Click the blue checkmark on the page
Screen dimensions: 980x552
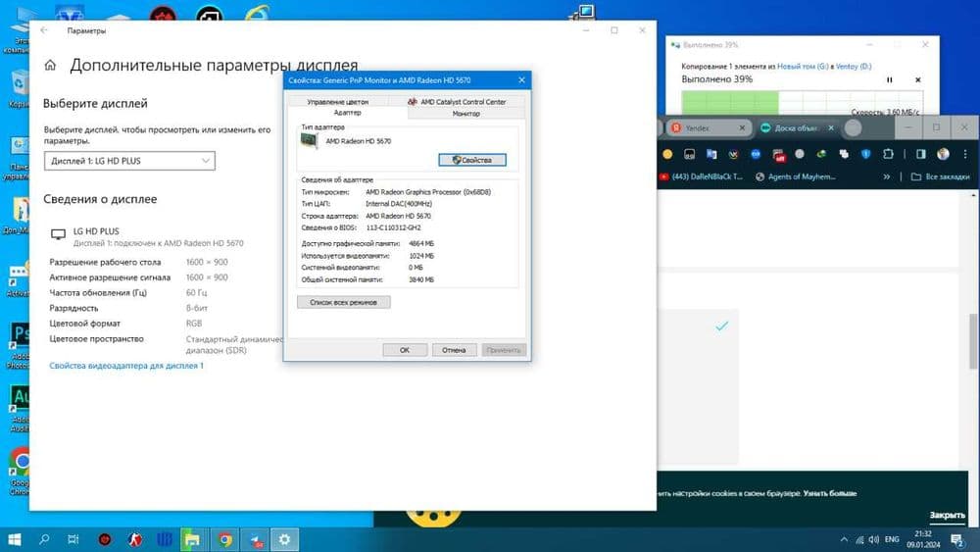[722, 326]
